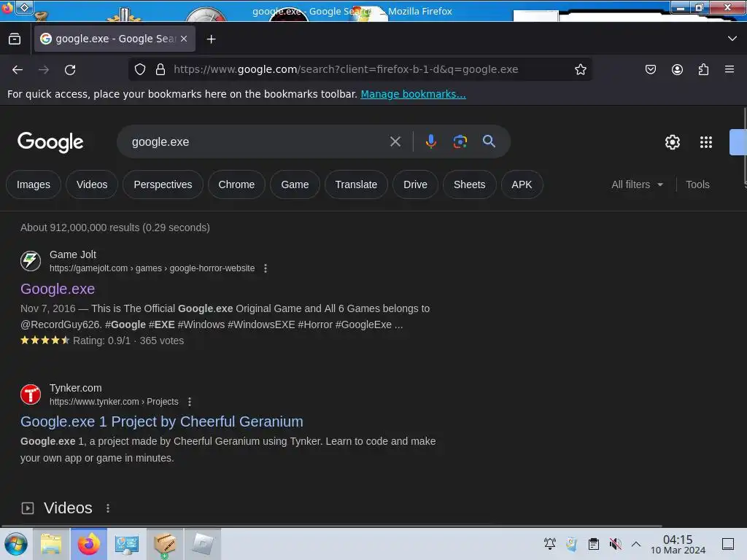Open Google.exe Game Jolt result
This screenshot has height=560, width=747.
click(58, 289)
